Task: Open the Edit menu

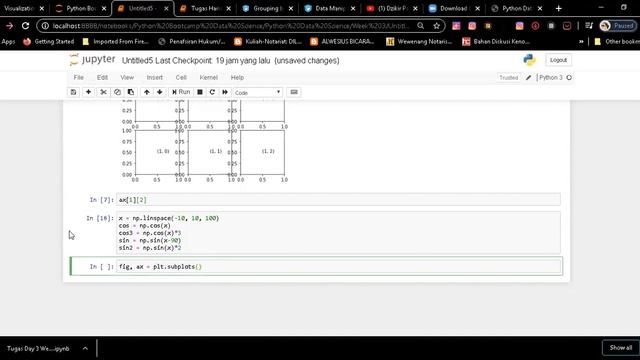Action: (102, 78)
